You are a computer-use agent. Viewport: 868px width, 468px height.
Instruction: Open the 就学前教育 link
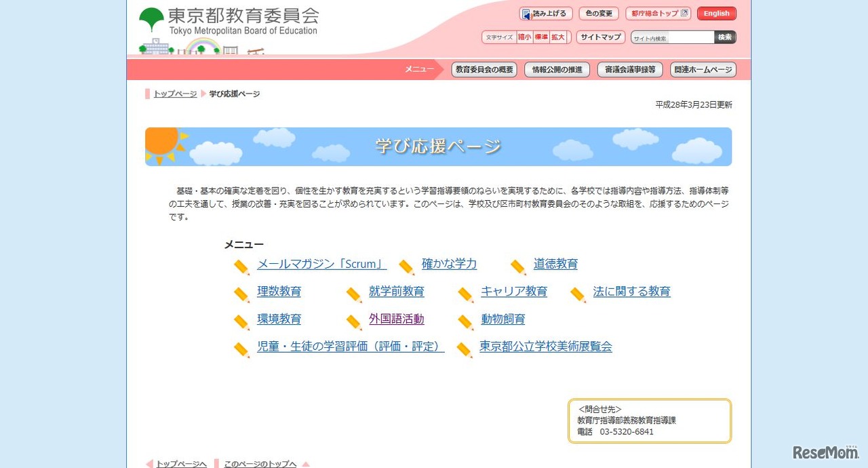(x=397, y=292)
